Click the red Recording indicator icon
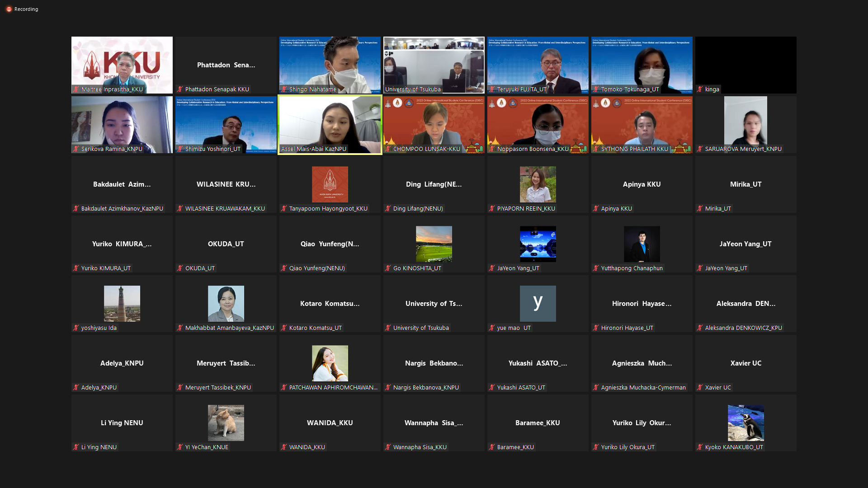868x488 pixels. pos(9,9)
